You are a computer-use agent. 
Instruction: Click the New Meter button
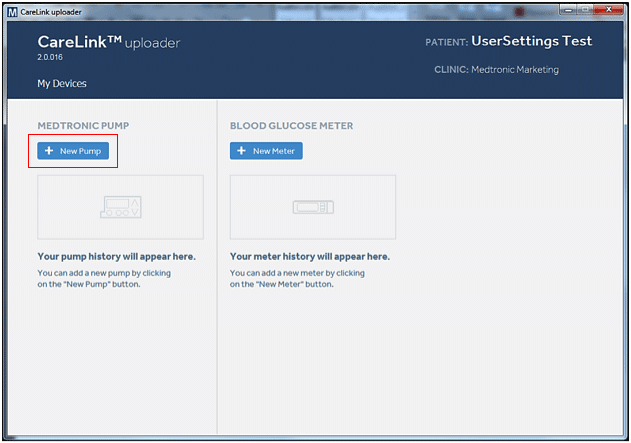[x=266, y=151]
